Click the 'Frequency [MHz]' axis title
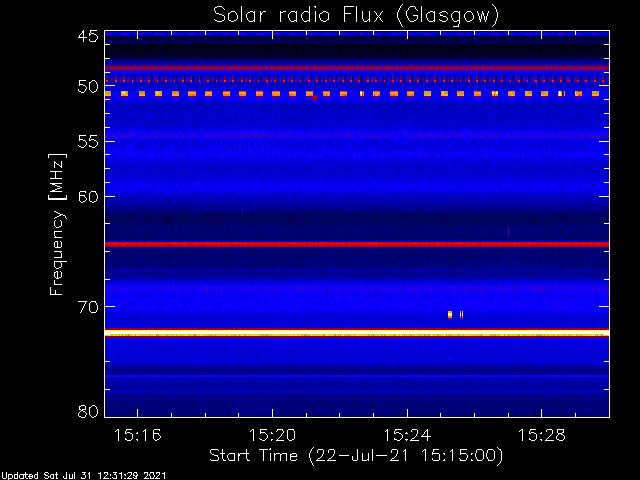Viewport: 640px width, 480px height. [57, 224]
